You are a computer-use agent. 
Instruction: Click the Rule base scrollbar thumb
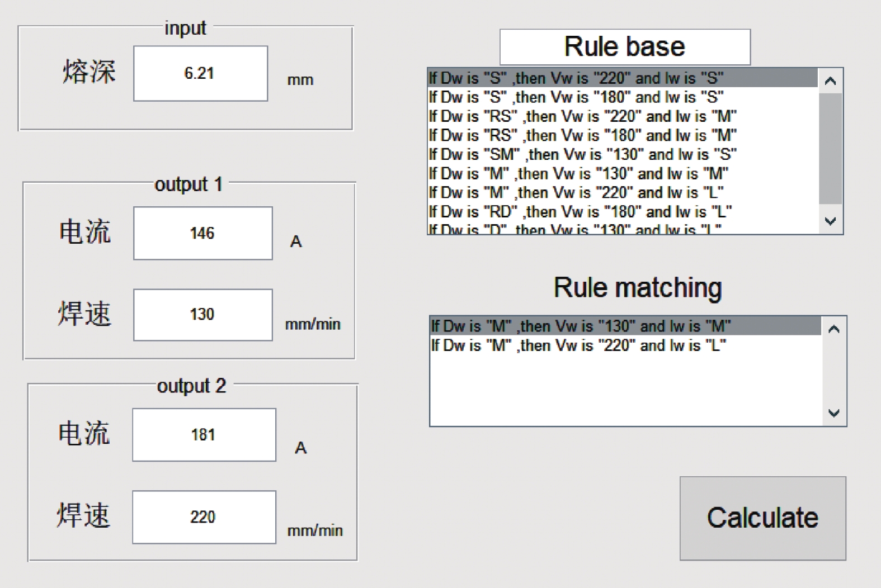click(830, 148)
